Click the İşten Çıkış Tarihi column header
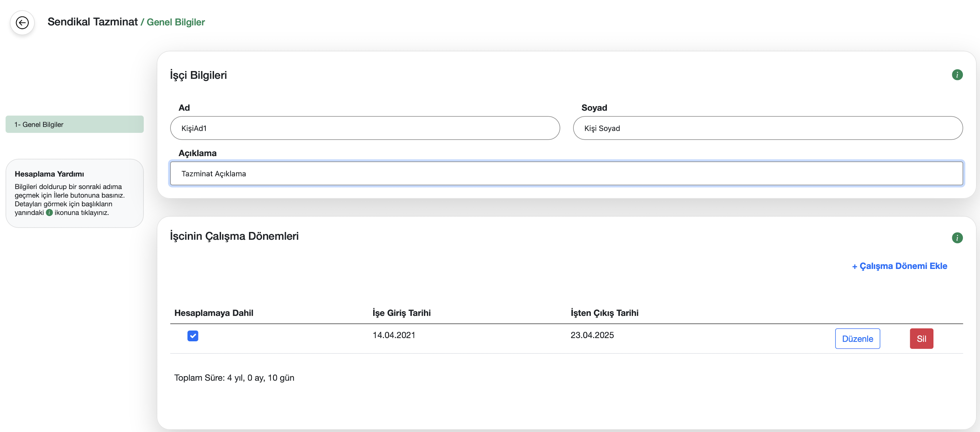 (604, 313)
